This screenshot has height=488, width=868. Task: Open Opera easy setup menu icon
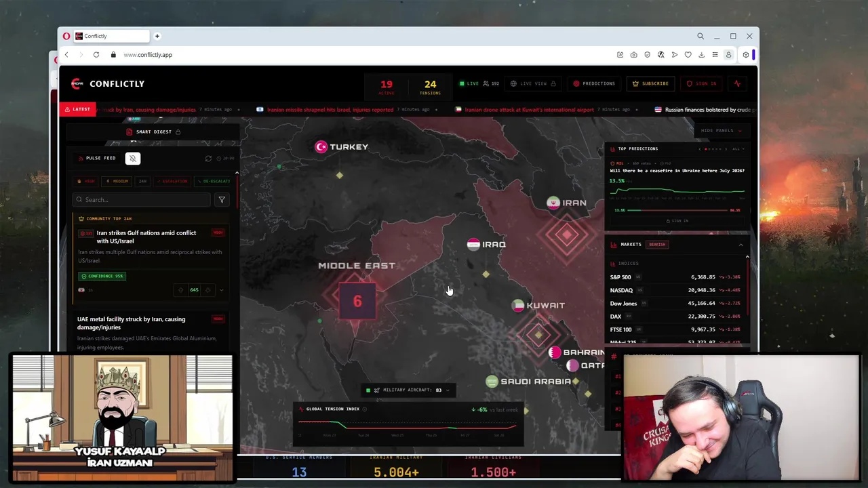(x=715, y=55)
